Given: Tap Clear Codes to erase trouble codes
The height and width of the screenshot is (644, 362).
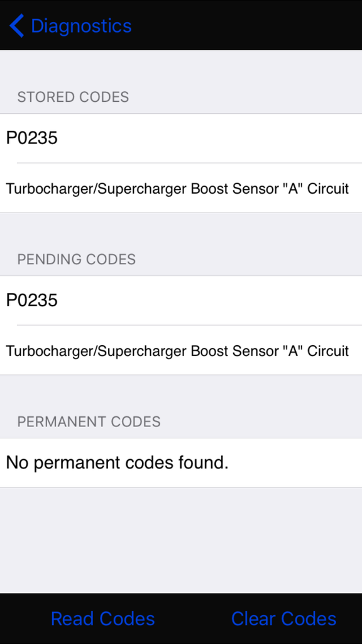Looking at the screenshot, I should pos(283,618).
